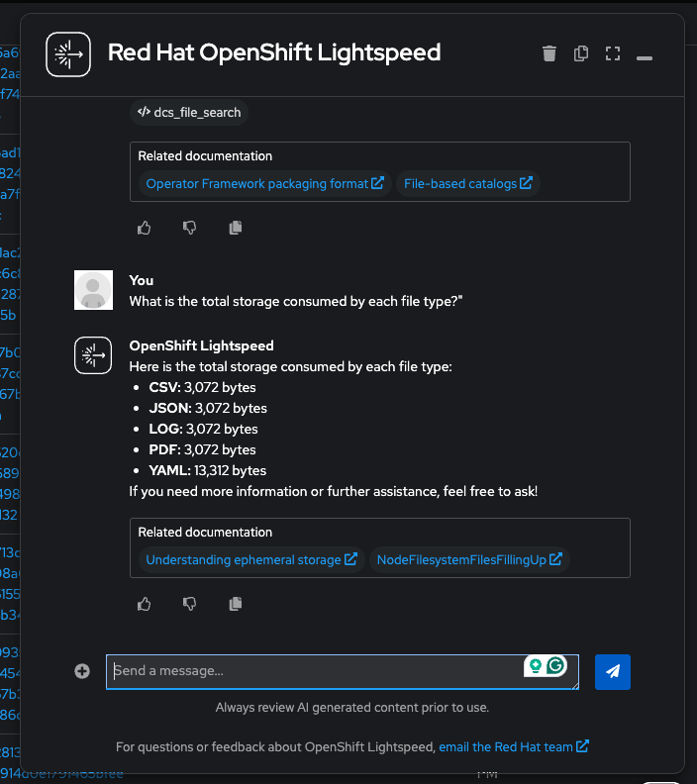The height and width of the screenshot is (784, 697).
Task: Copy conversation using header copy icon
Action: (581, 53)
